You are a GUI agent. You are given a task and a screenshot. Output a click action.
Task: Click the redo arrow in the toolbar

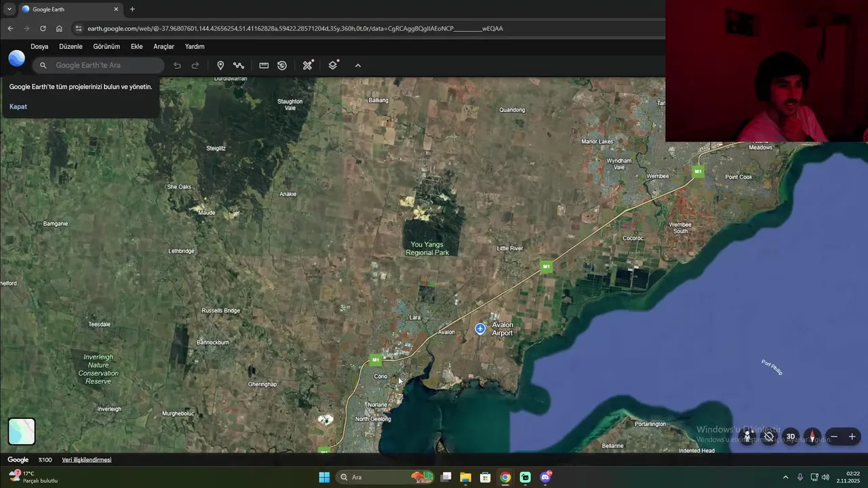(x=195, y=66)
